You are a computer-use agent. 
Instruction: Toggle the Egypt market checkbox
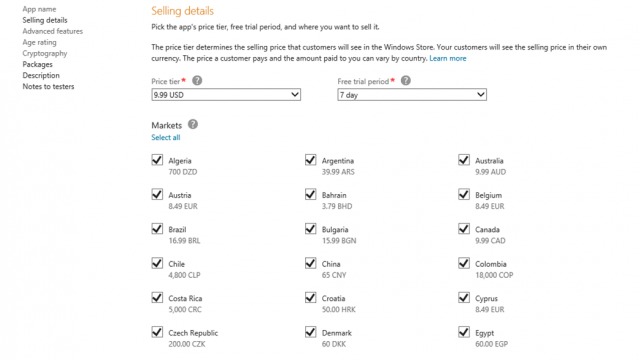tap(464, 332)
